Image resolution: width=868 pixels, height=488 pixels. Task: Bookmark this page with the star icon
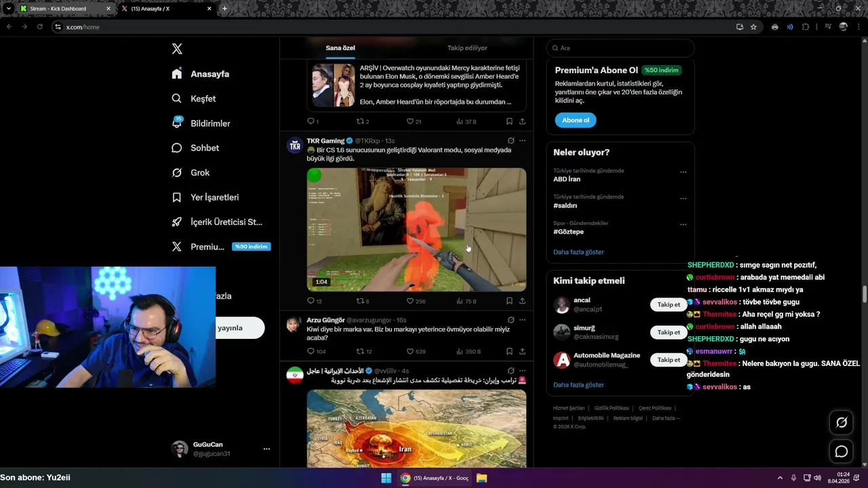[x=753, y=27]
